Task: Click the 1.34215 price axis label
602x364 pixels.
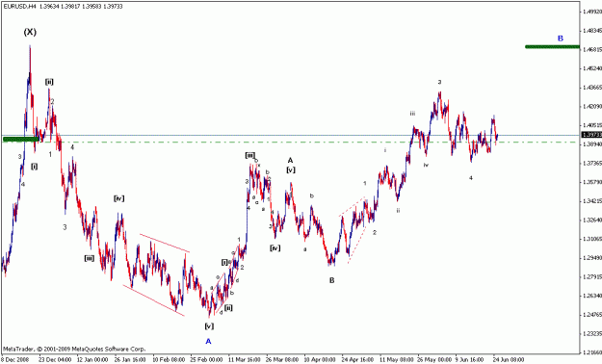Action: tap(593, 201)
